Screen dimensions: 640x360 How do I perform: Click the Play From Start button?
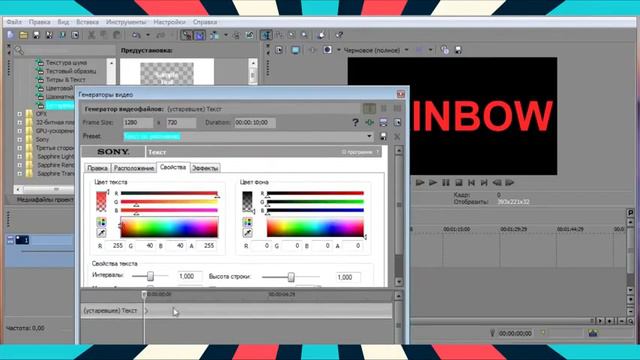[420, 182]
